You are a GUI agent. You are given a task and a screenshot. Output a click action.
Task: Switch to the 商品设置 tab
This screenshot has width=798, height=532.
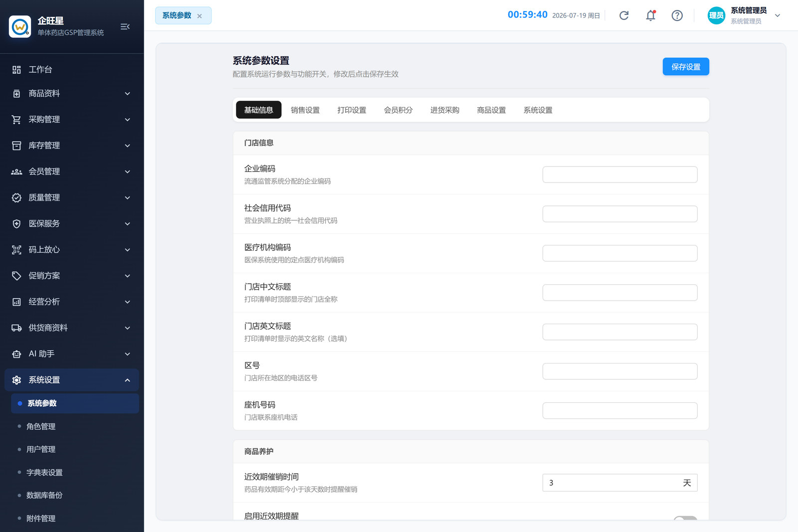click(x=491, y=110)
